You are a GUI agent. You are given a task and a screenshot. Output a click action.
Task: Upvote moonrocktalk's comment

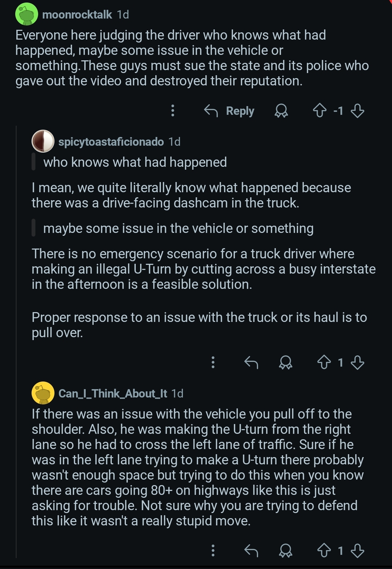pos(320,110)
